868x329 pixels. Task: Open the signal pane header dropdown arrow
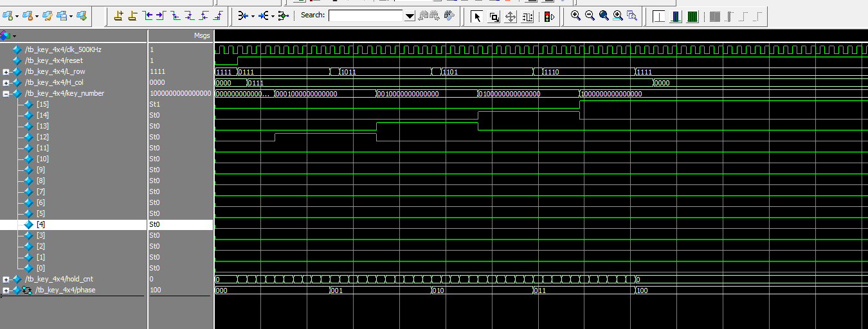click(x=14, y=35)
